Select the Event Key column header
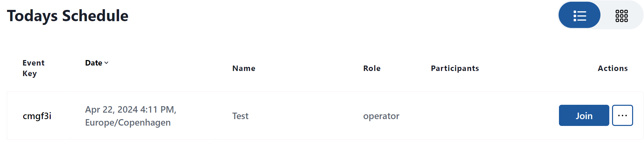 click(33, 68)
